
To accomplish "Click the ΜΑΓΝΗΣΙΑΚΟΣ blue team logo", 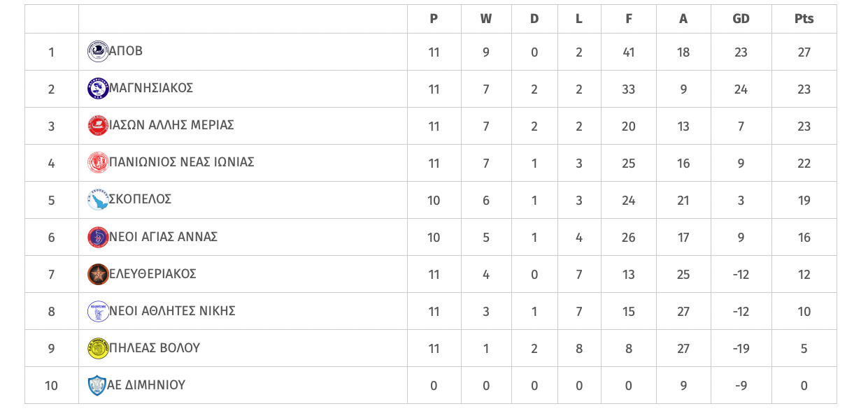I will click(x=98, y=89).
